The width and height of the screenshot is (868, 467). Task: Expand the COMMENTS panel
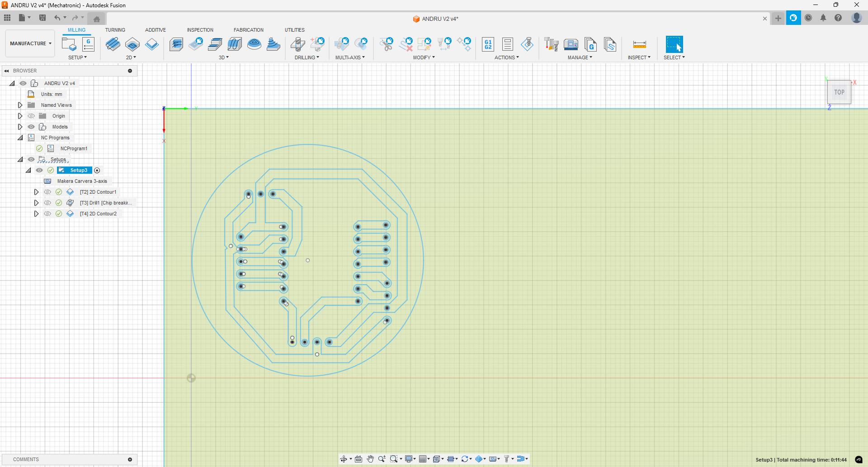(130, 459)
